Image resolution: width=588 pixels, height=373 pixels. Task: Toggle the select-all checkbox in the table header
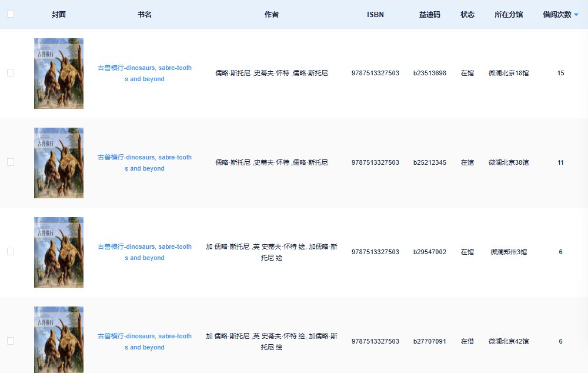click(x=11, y=14)
